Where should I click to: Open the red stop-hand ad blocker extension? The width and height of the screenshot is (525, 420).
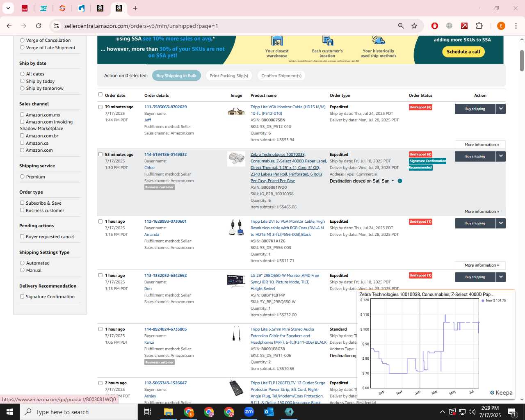pos(435,26)
